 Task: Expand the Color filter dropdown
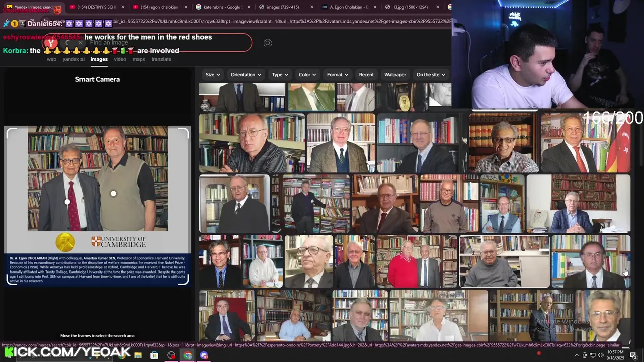(x=307, y=75)
